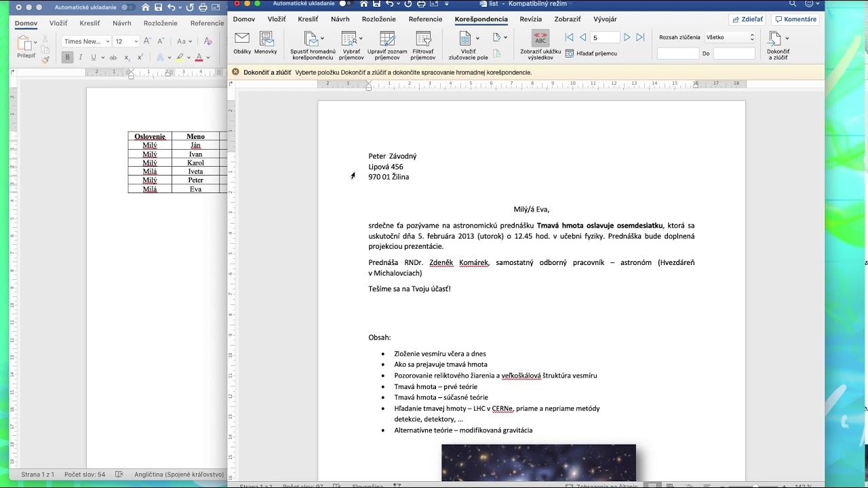The height and width of the screenshot is (488, 868).
Task: Click Print icon in back window title bar
Action: [203, 7]
